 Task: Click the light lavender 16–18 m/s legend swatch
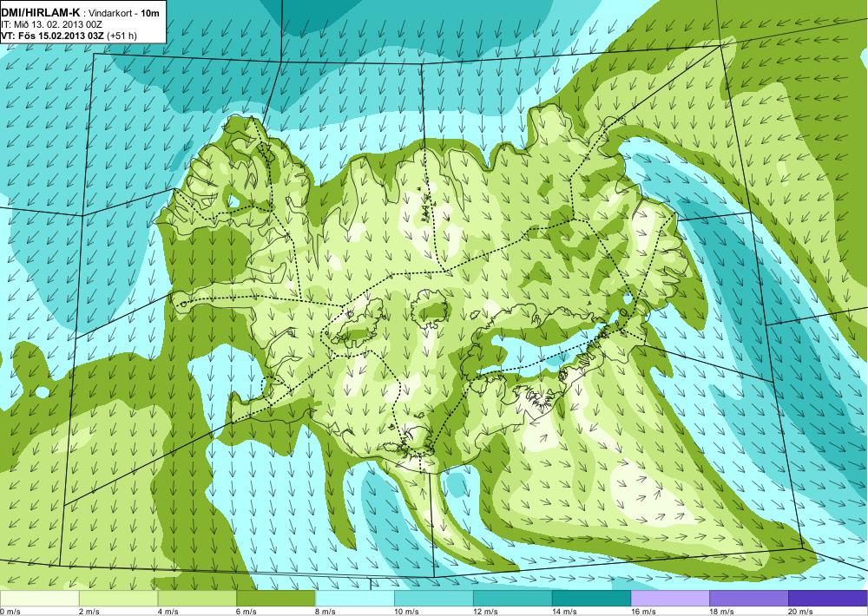(670, 599)
